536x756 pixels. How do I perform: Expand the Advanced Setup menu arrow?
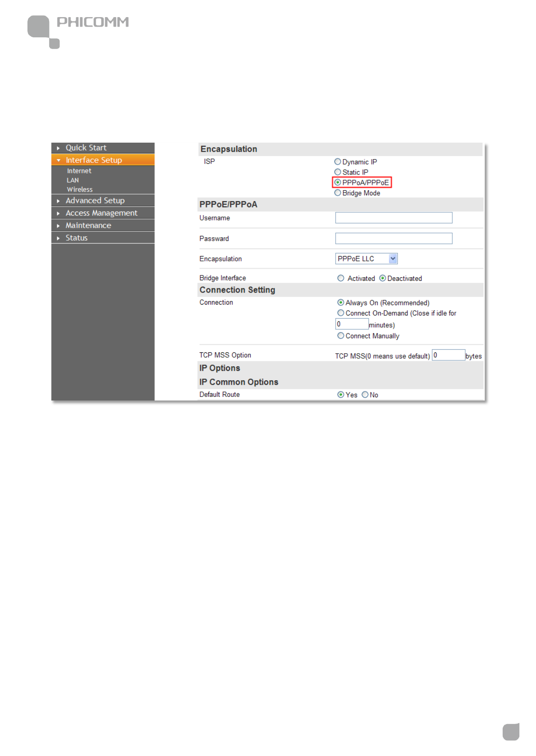pos(58,201)
